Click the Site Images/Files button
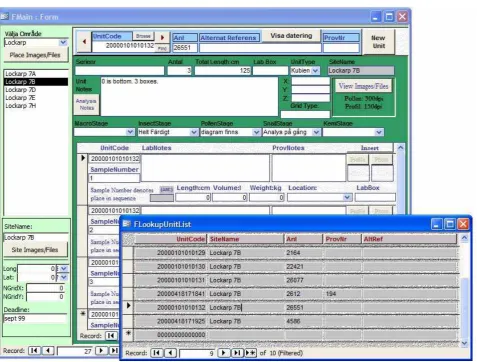The image size is (477, 362). click(x=35, y=250)
